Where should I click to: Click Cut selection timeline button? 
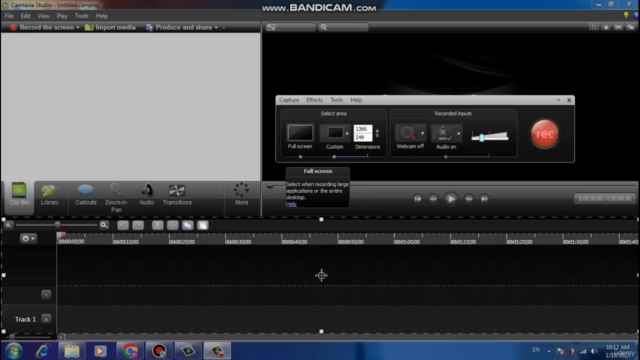[158, 225]
